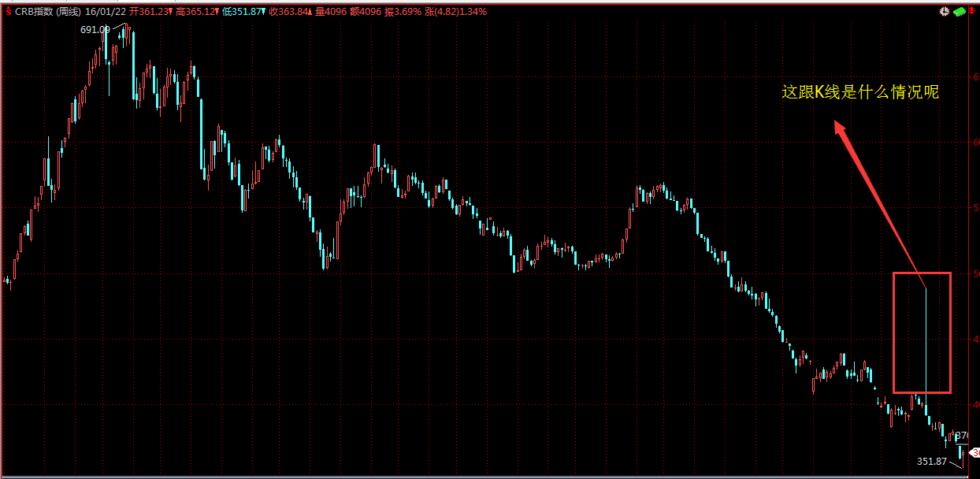Click the 16/01/22 date in the header
980x479 pixels.
pos(104,12)
